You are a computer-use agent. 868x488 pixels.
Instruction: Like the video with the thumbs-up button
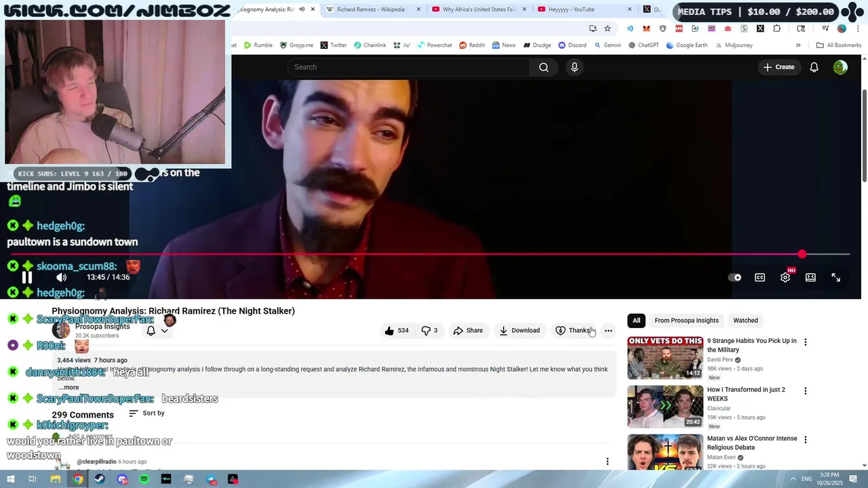click(x=397, y=331)
